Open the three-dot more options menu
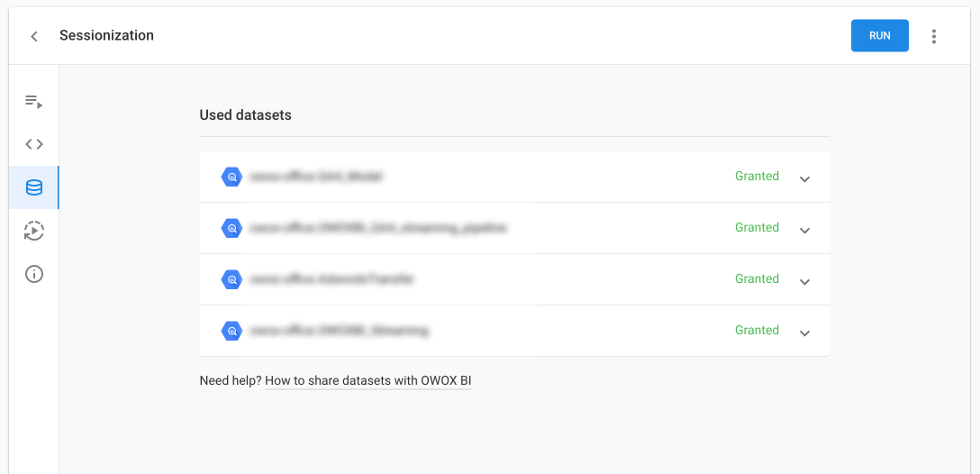980x474 pixels. pos(934,36)
